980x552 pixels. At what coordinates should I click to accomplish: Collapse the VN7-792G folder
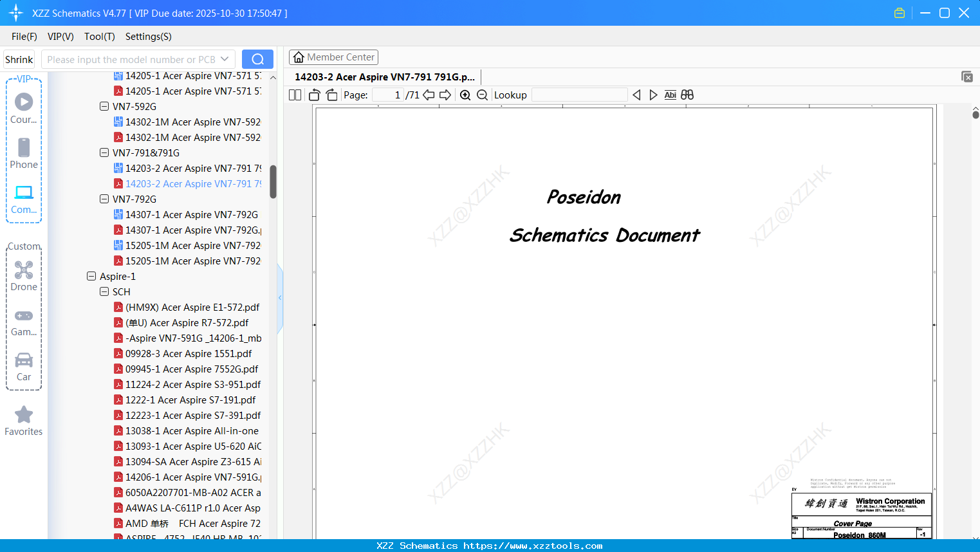104,199
